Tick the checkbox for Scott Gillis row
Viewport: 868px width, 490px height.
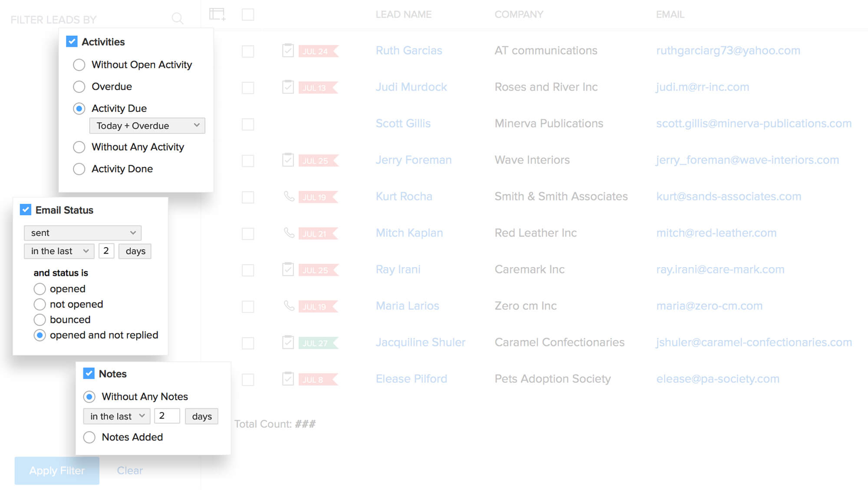248,124
